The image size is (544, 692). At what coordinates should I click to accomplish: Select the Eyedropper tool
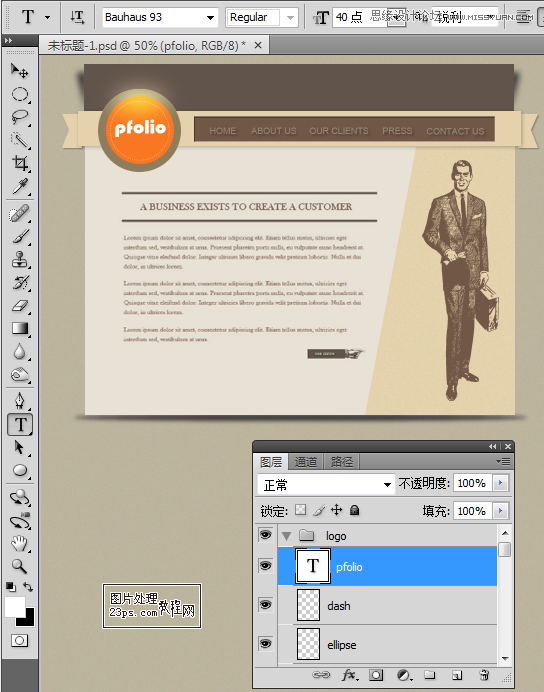click(x=19, y=186)
